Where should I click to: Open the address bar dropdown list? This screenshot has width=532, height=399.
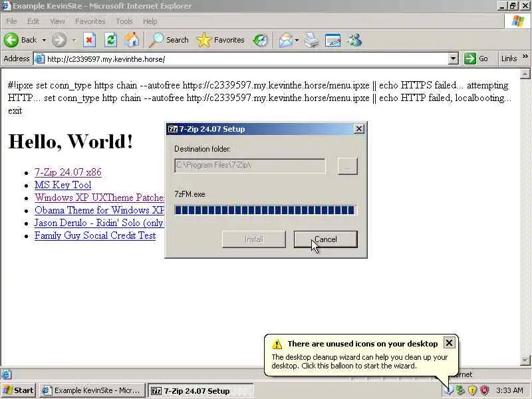[x=454, y=59]
